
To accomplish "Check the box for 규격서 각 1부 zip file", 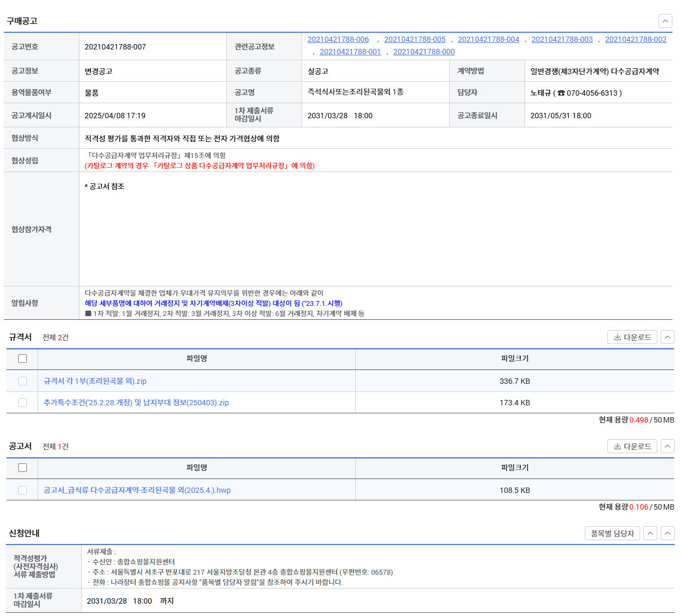I will coord(23,381).
